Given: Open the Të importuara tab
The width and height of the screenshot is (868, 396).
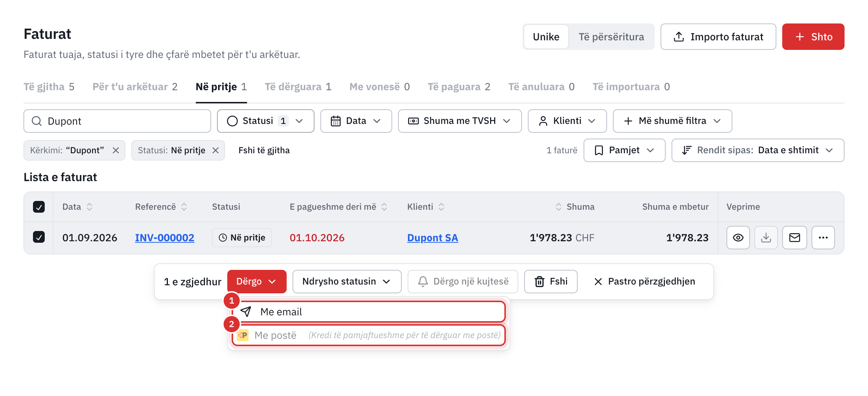Looking at the screenshot, I should pyautogui.click(x=631, y=87).
